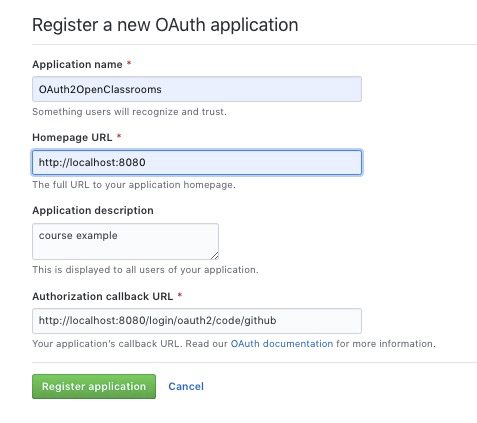Click the red asterisk beside Application name
The image size is (477, 423).
tap(129, 63)
